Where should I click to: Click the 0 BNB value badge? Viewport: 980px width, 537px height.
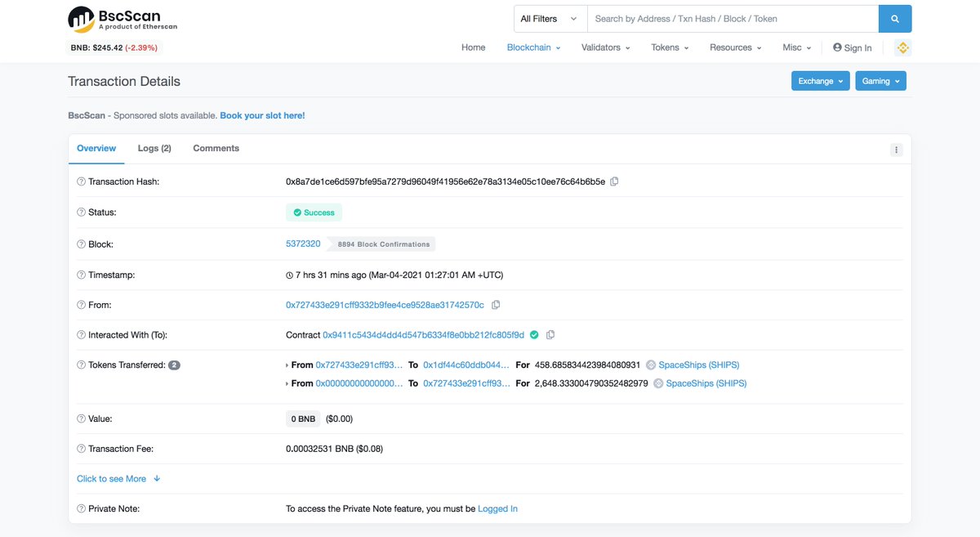click(x=303, y=418)
